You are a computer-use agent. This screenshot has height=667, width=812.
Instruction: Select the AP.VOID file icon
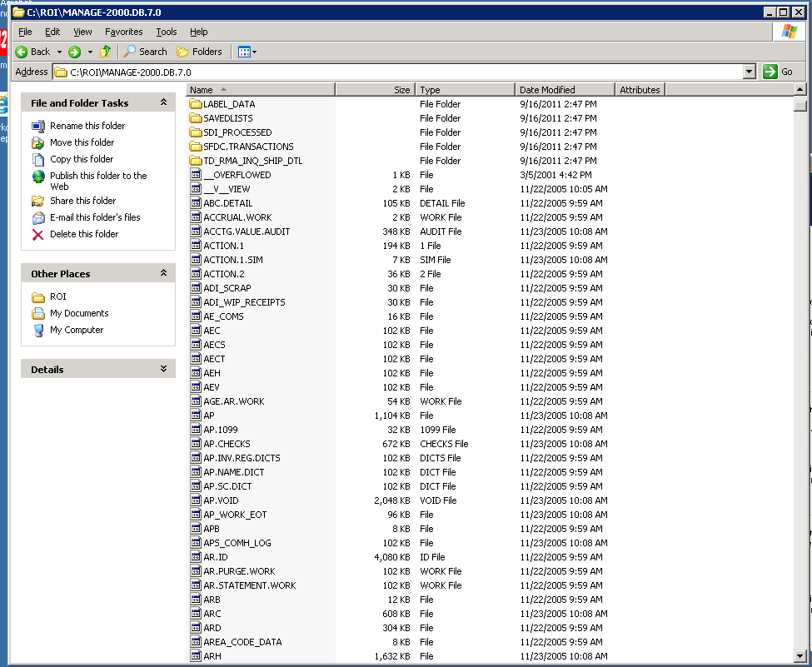(x=196, y=500)
